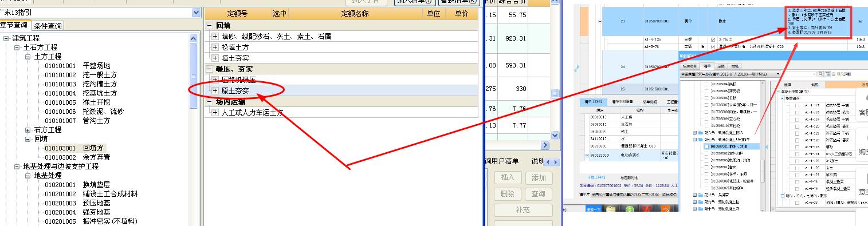Select tree item 010101003 挖沟槽土方
Image resolution: width=868 pixels, height=226 pixels.
[81, 84]
